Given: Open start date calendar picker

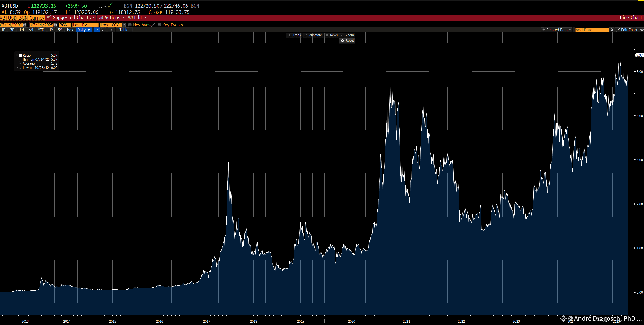Looking at the screenshot, I should 25,25.
